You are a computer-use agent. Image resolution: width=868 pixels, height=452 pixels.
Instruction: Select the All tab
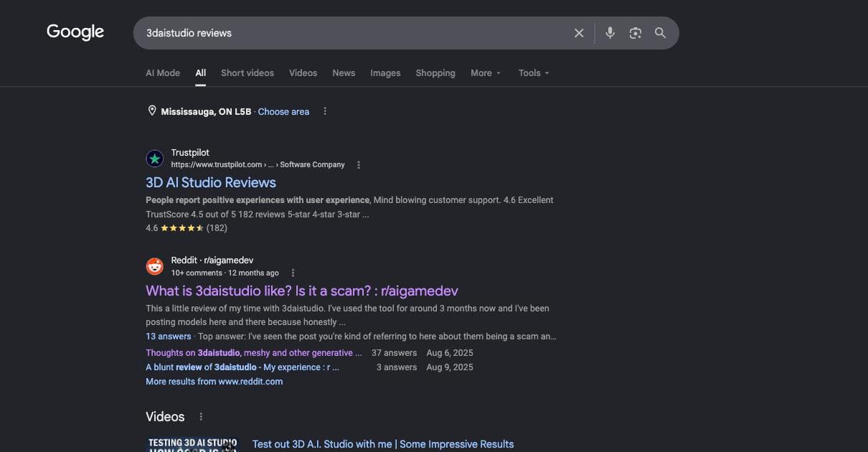[x=201, y=73]
